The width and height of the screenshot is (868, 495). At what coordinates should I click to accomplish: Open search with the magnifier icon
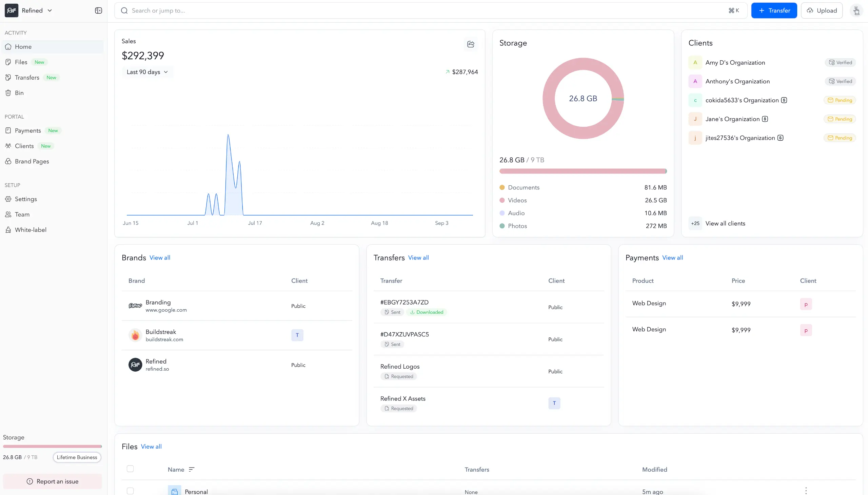(124, 11)
